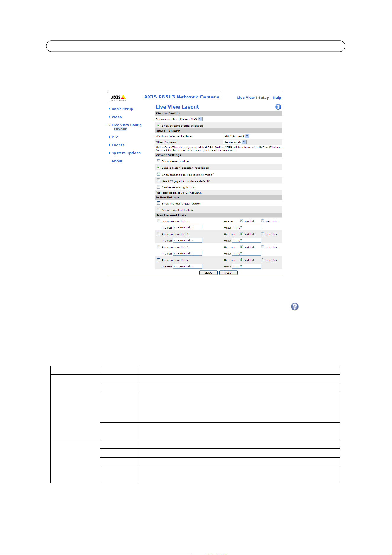The image size is (392, 555).
Task: Click the Name field for custom link 2
Action: click(x=188, y=240)
